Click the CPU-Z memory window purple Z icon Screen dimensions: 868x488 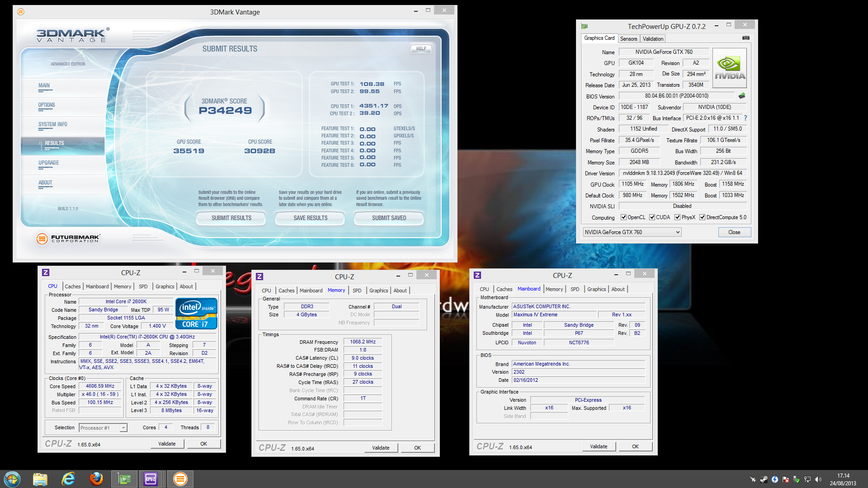pos(259,277)
